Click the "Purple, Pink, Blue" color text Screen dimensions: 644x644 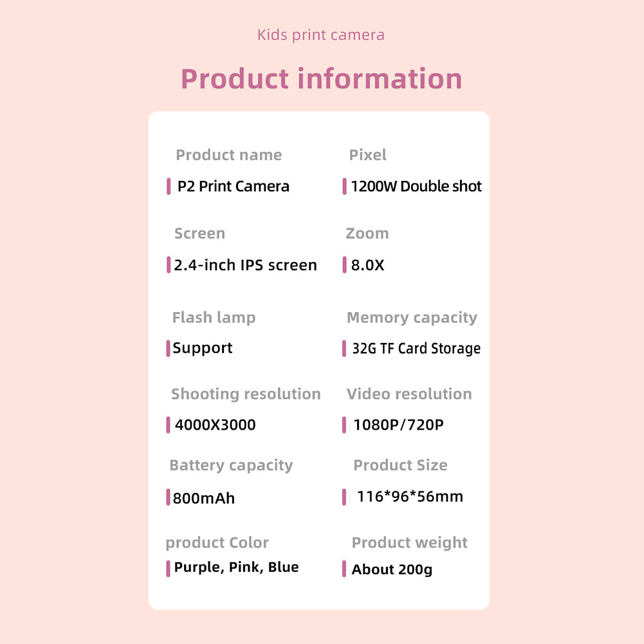(236, 567)
